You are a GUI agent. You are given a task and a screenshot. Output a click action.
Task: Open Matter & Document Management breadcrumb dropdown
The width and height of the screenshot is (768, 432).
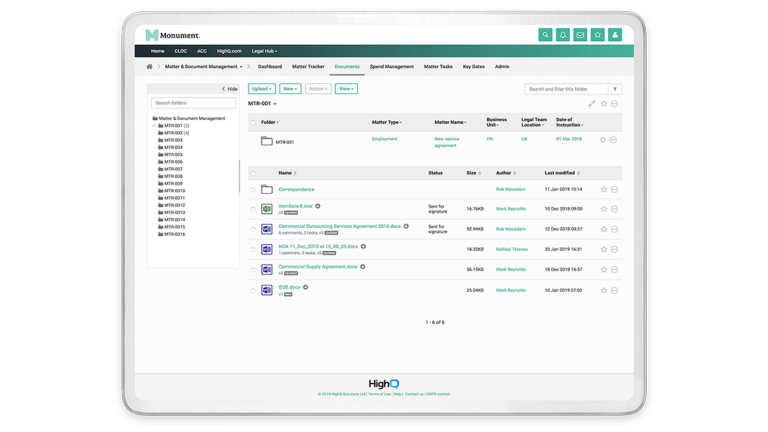coord(204,67)
